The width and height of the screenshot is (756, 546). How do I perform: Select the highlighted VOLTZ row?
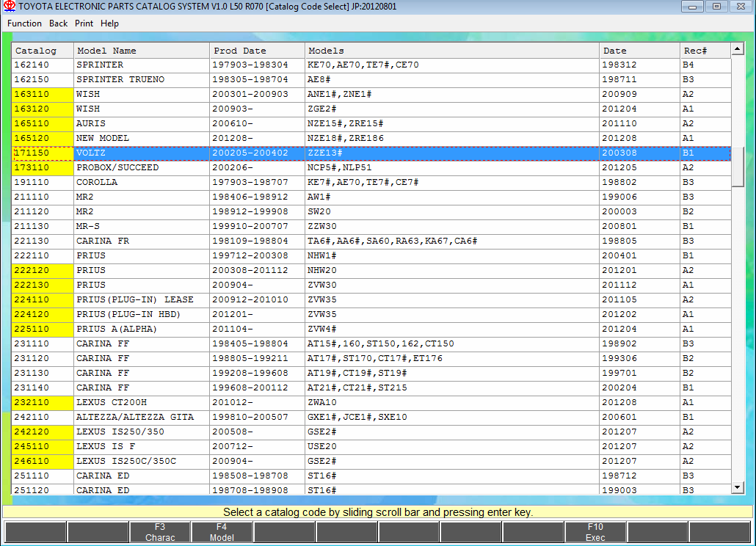(x=371, y=153)
